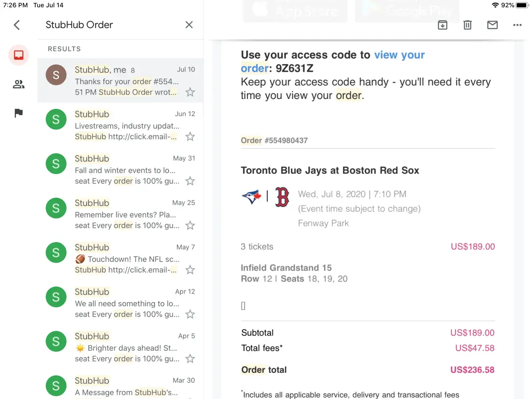The image size is (532, 399).
Task: Star the May 31 StubHub email
Action: coord(190,181)
